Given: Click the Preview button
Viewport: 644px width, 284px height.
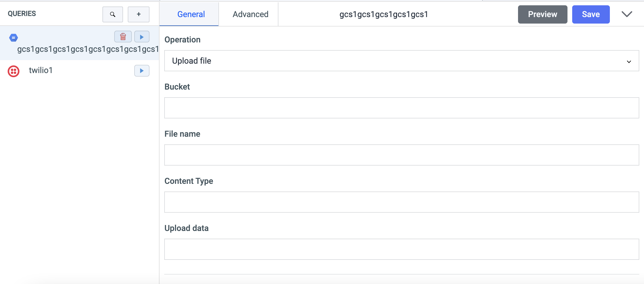Looking at the screenshot, I should click(542, 14).
